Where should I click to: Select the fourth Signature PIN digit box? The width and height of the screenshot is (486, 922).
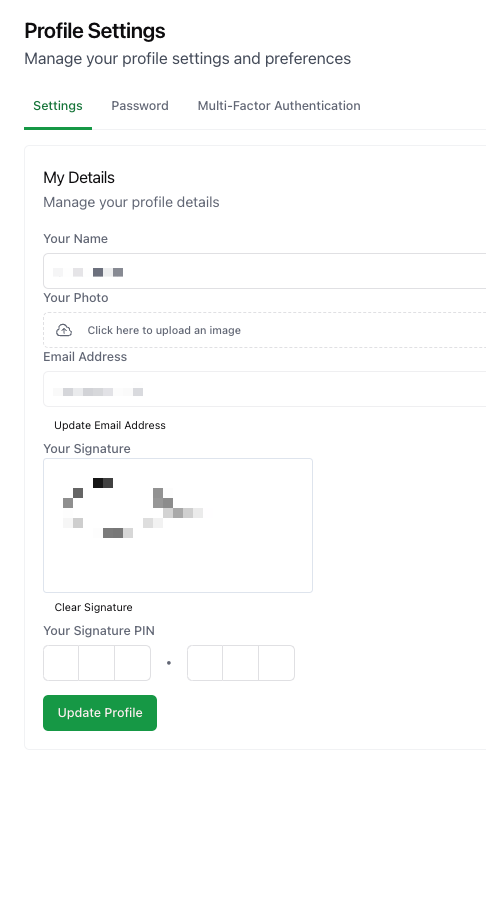click(205, 663)
